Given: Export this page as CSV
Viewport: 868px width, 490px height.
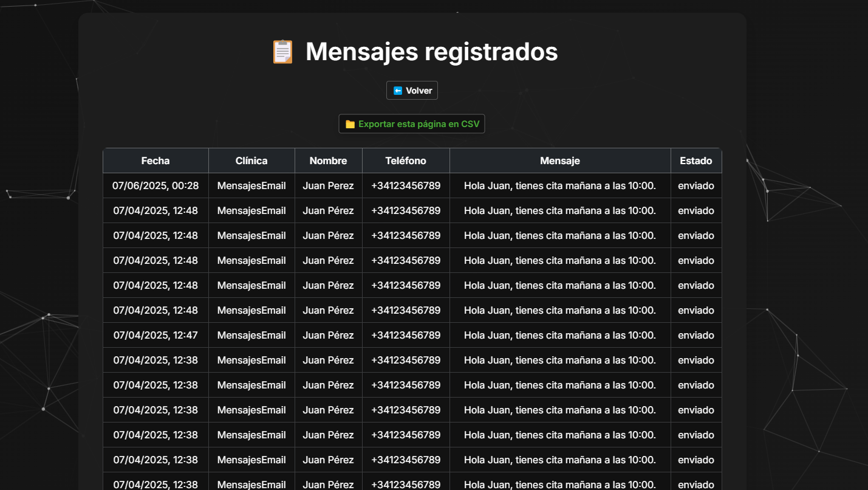Looking at the screenshot, I should click(412, 123).
